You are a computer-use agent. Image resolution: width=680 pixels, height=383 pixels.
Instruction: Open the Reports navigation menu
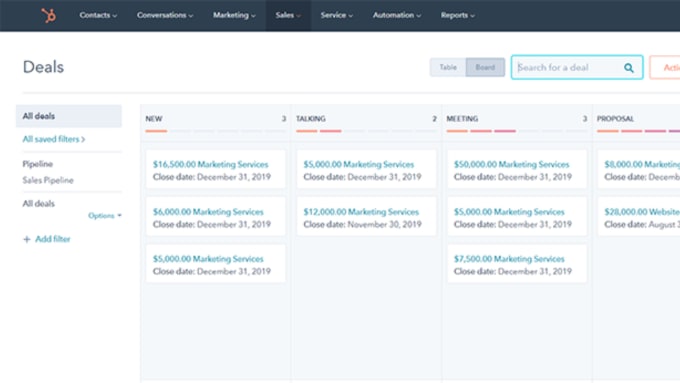pyautogui.click(x=458, y=15)
